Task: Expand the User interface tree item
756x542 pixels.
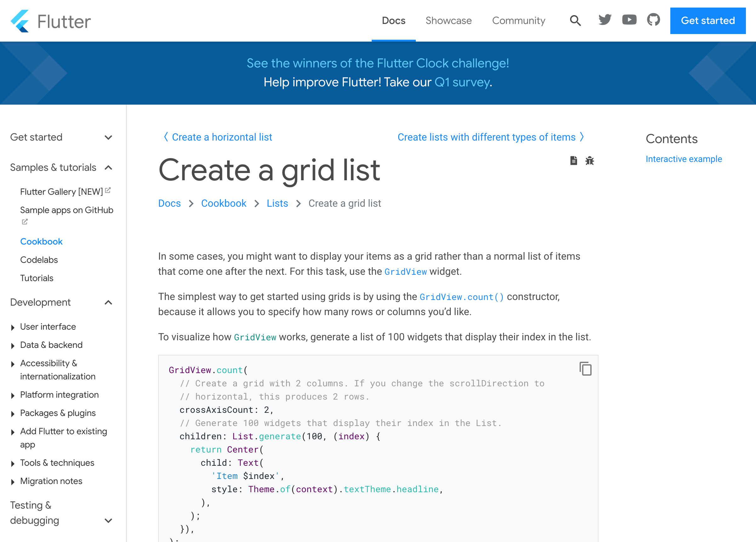Action: pos(13,327)
